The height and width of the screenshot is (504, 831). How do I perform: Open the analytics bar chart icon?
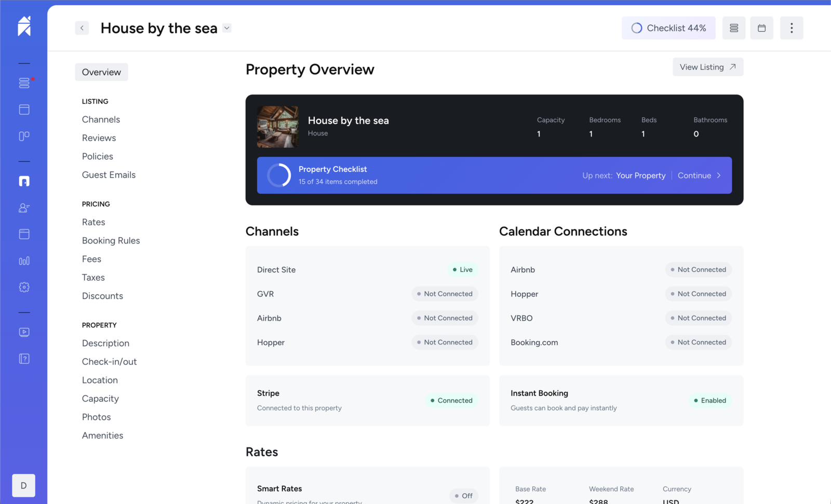tap(24, 261)
